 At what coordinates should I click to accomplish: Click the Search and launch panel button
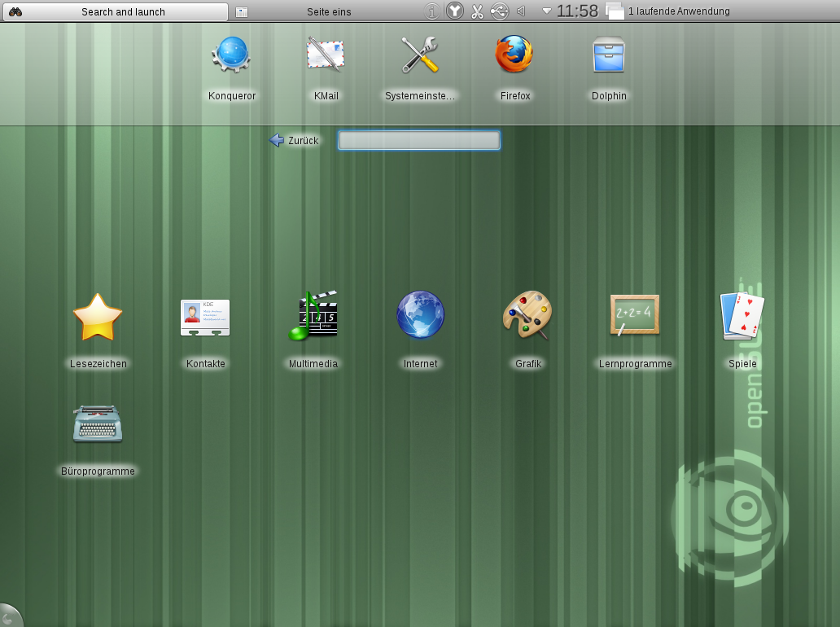pos(115,11)
